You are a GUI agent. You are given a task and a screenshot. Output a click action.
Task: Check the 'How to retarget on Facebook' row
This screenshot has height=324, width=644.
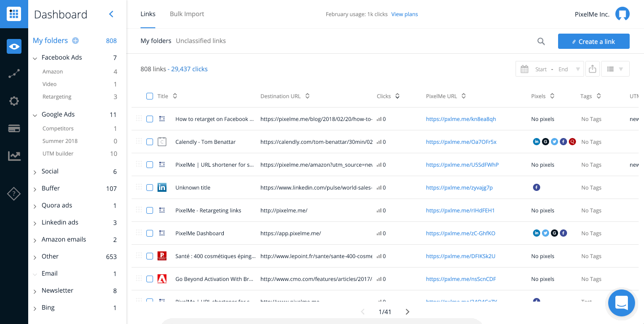tap(149, 119)
